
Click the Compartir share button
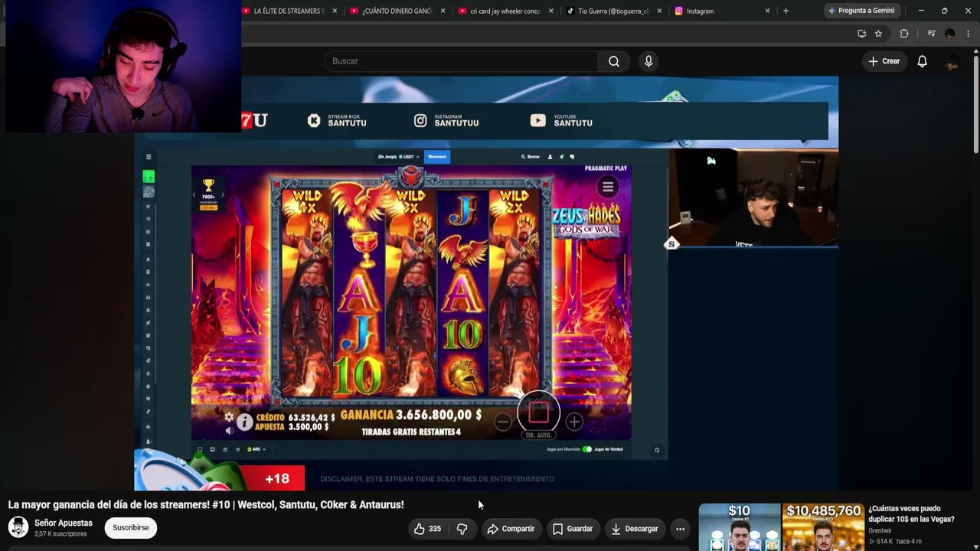(510, 529)
